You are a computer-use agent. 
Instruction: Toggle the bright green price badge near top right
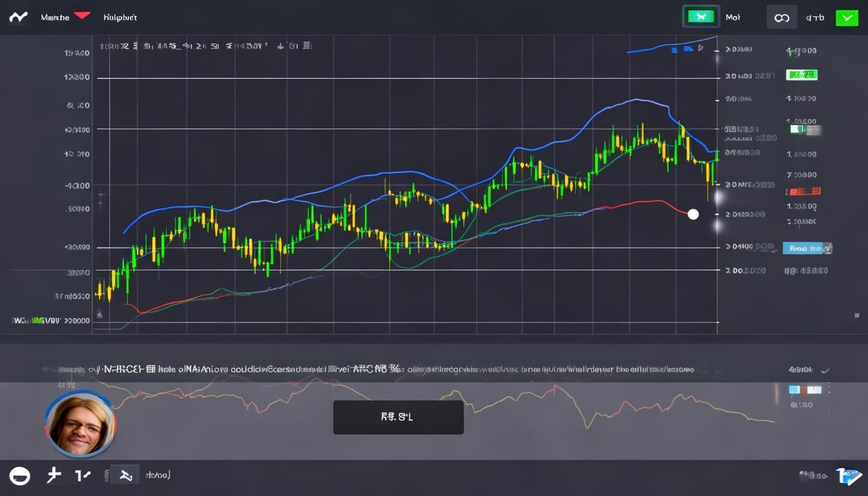click(x=801, y=75)
